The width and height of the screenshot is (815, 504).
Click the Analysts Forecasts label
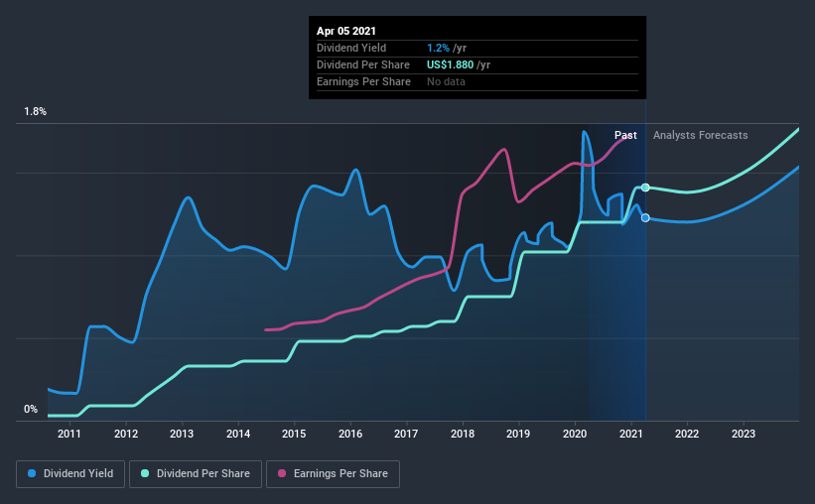[x=700, y=135]
